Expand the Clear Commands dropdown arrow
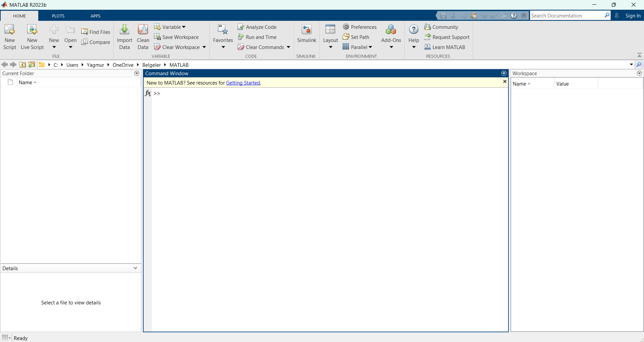This screenshot has width=644, height=342. 288,47
